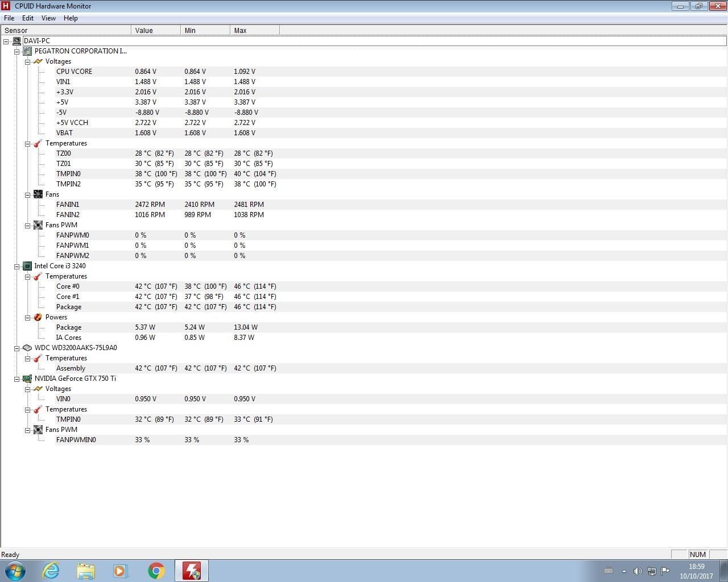Screen dimensions: 728x582
Task: Collapse the PEGATRON Voltages group
Action: 27,62
